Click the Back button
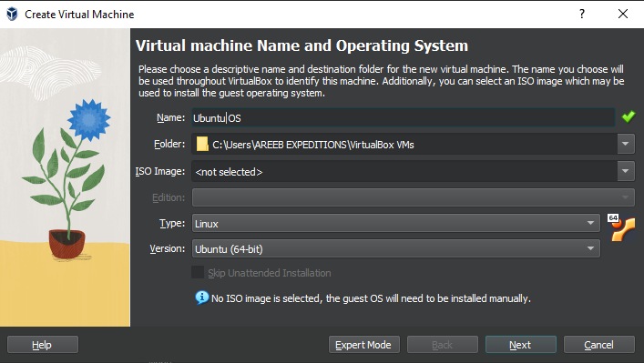Screen dimensions: 644x363 pyautogui.click(x=443, y=345)
